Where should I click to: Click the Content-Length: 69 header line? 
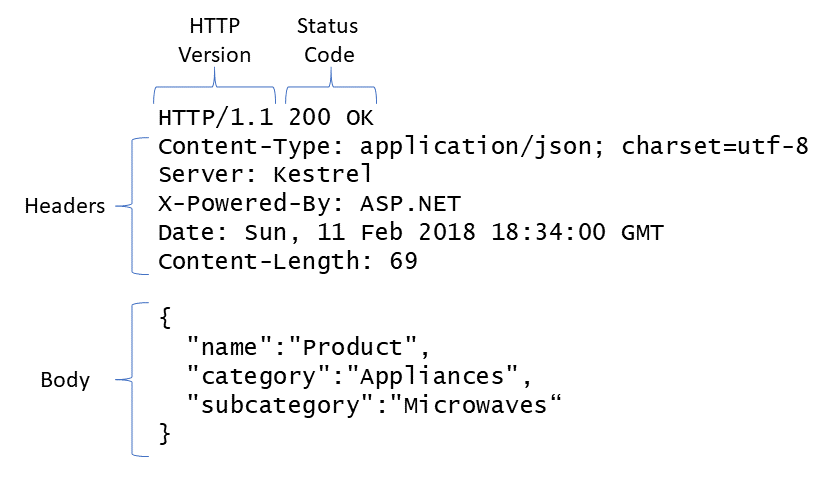click(x=287, y=263)
